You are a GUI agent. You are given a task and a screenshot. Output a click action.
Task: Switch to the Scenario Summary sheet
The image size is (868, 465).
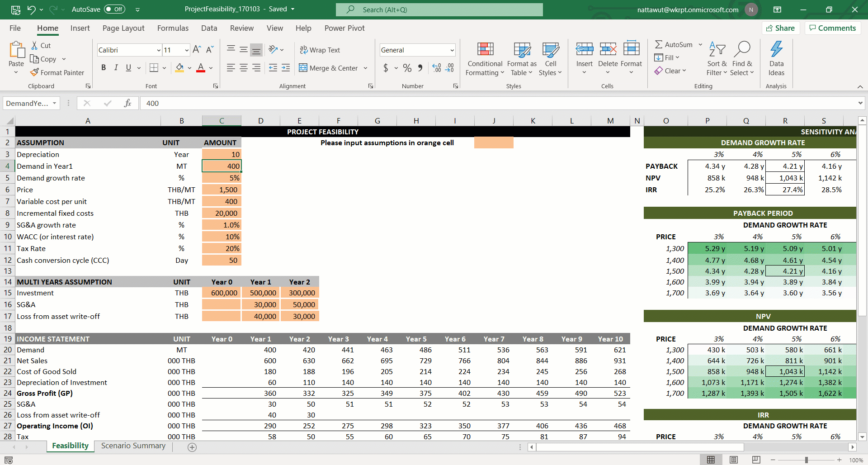(x=133, y=446)
